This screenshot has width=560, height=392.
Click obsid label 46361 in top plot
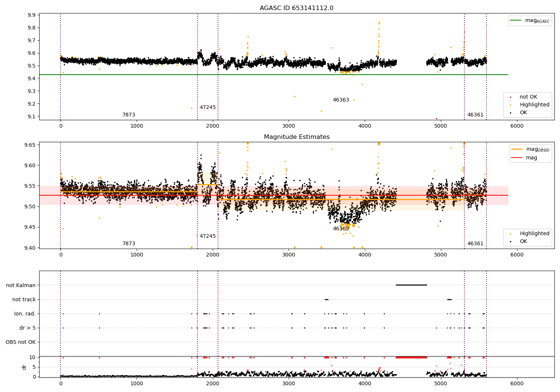[475, 115]
